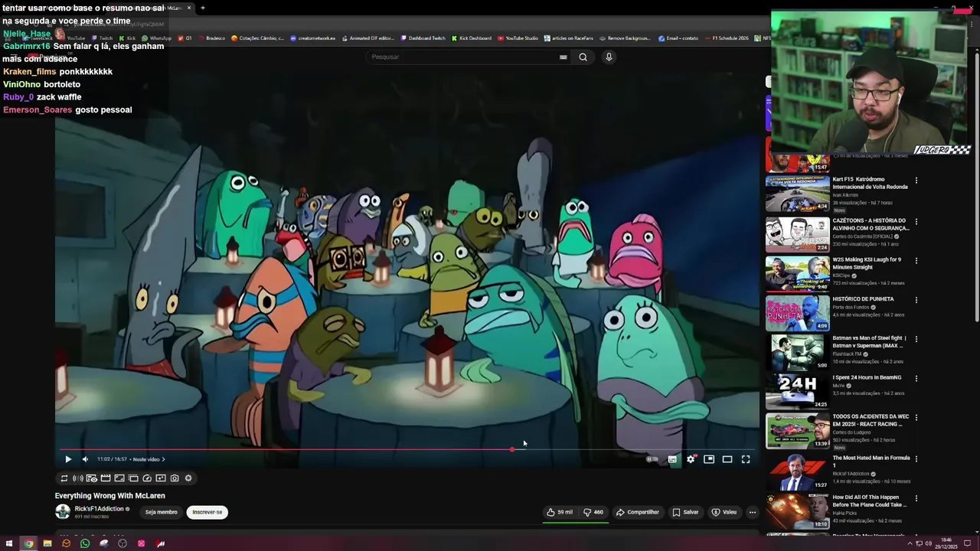Open the Kick Dashboard bookmark
980x551 pixels.
point(472,37)
